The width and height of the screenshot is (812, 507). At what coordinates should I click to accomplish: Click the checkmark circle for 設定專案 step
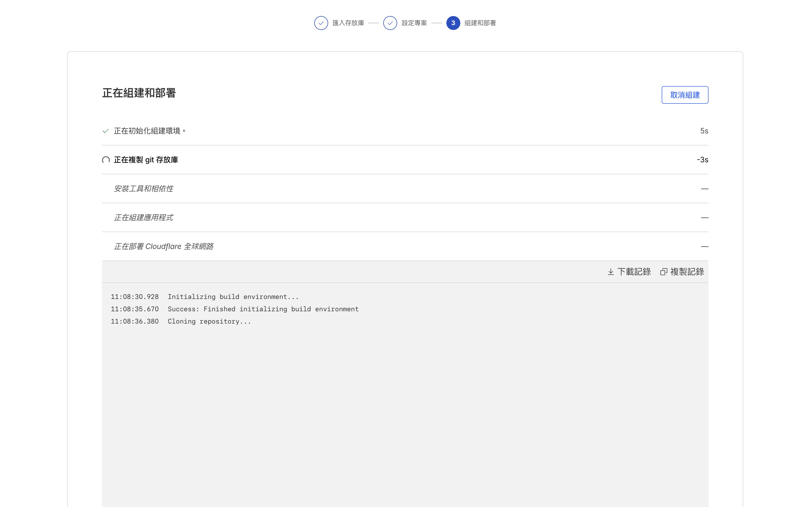[390, 23]
